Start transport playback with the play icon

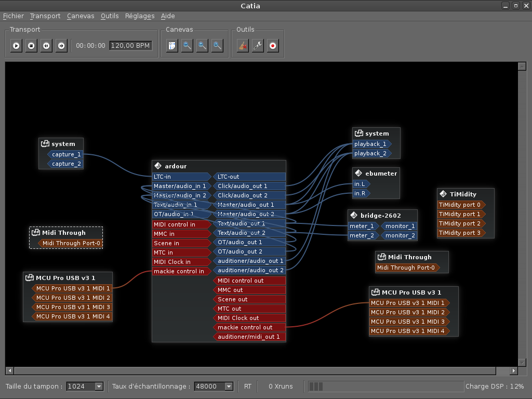[x=16, y=46]
